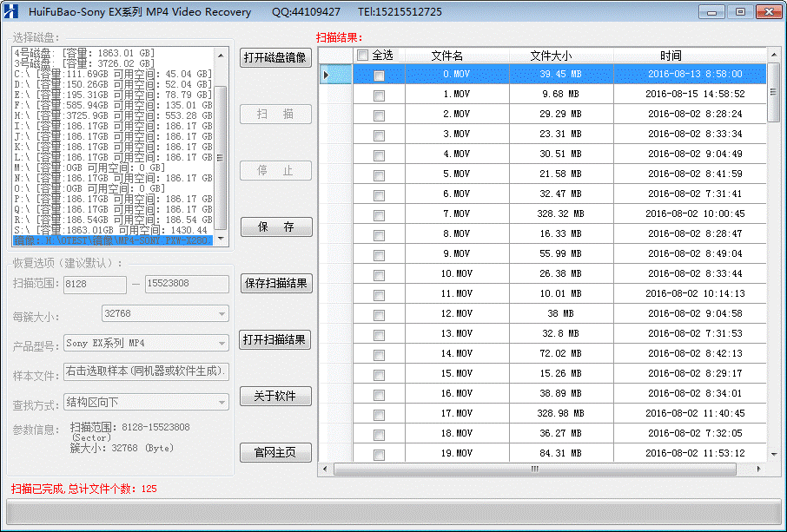Mark the checkbox for 7.MOV
Viewport: 787px width, 532px height.
click(379, 215)
